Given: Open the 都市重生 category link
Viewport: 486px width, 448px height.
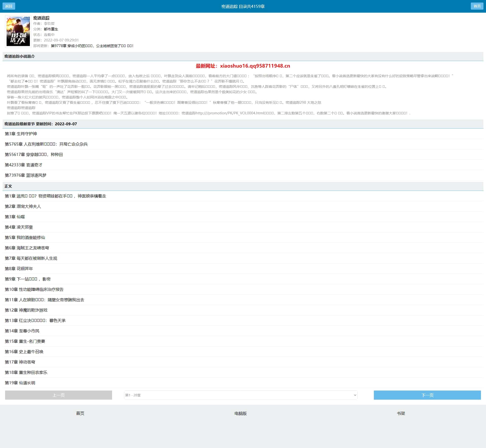Looking at the screenshot, I should [x=51, y=29].
